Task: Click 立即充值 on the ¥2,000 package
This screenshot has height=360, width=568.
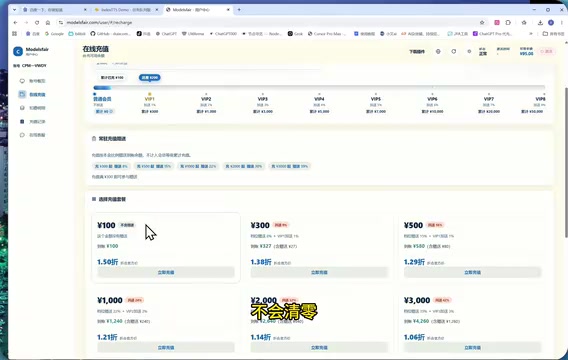Action: click(319, 347)
